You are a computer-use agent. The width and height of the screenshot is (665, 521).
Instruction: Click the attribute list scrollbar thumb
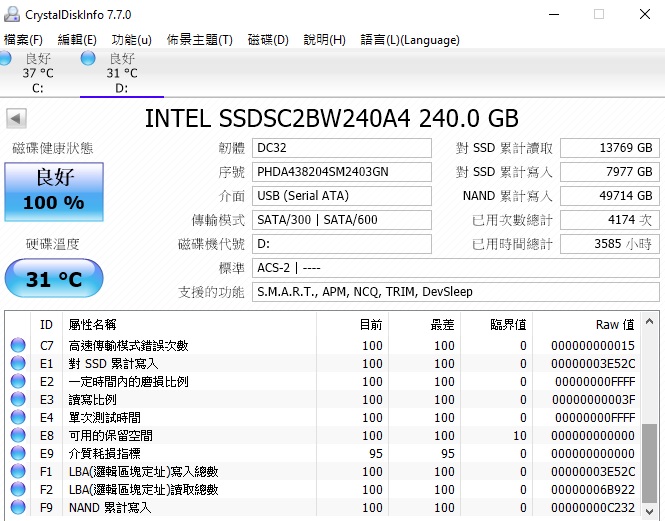pyautogui.click(x=649, y=463)
